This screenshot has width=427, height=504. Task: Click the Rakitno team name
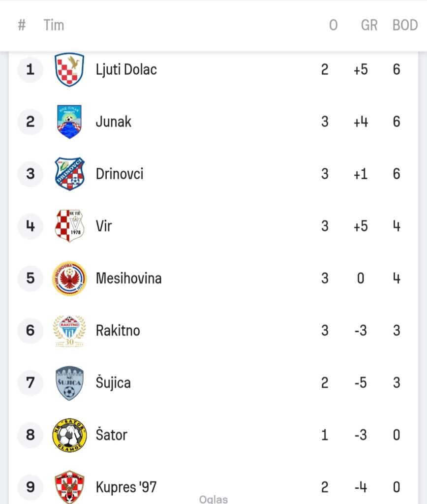118,330
